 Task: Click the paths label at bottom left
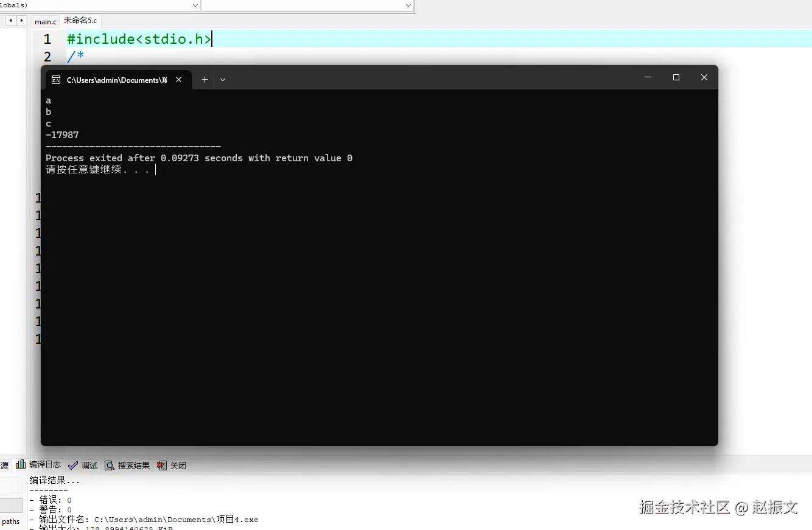[x=11, y=521]
